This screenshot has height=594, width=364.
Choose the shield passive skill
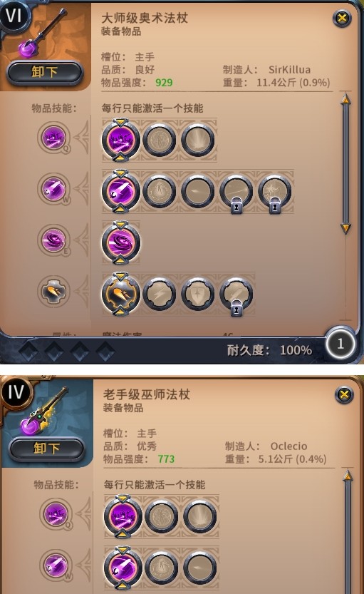point(197,294)
